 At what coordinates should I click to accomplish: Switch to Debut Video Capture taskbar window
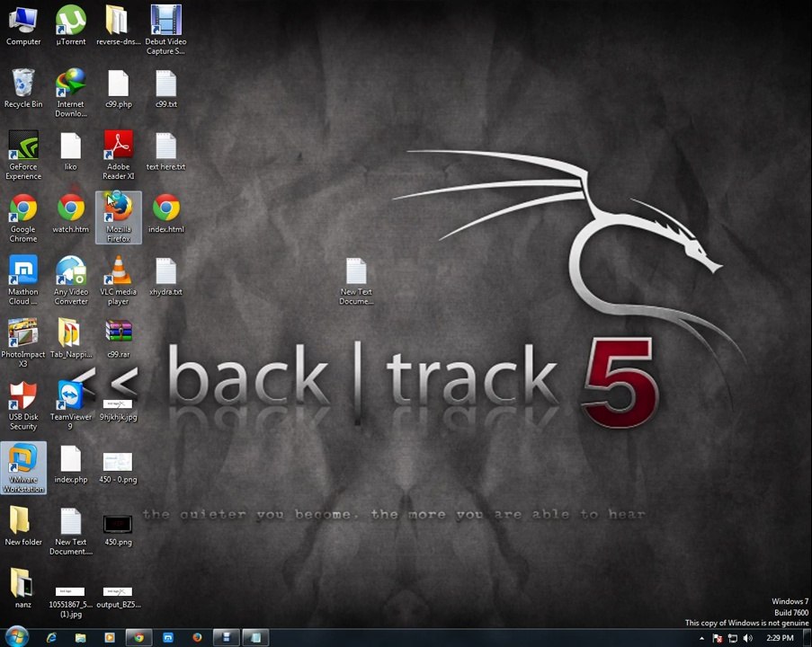pos(226,638)
